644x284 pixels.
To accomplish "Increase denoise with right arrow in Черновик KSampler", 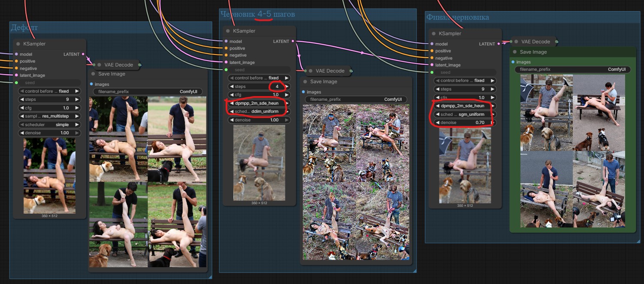I will coord(286,120).
